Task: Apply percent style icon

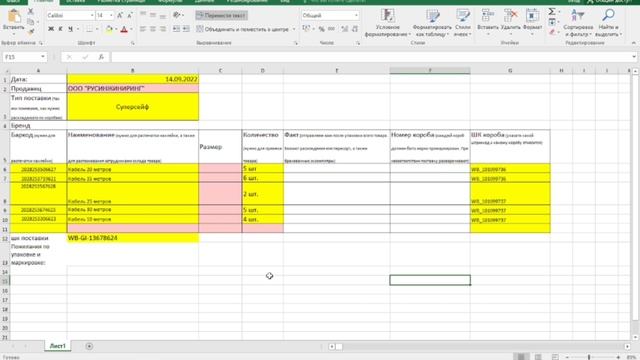Action: (x=322, y=29)
